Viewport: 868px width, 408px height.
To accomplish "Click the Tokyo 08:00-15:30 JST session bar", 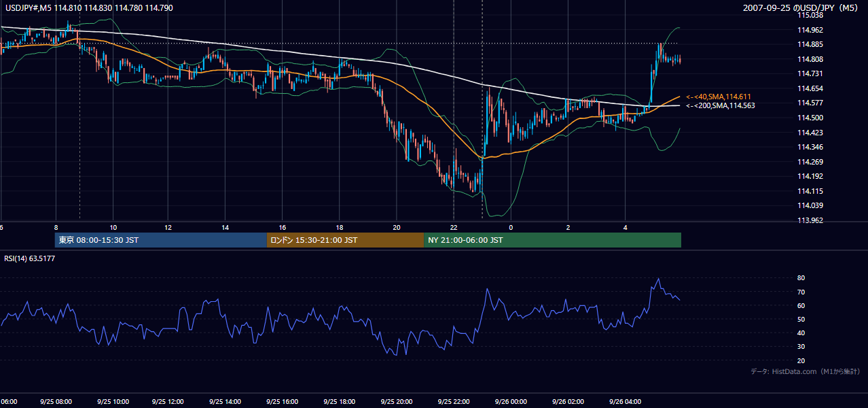I will (161, 240).
